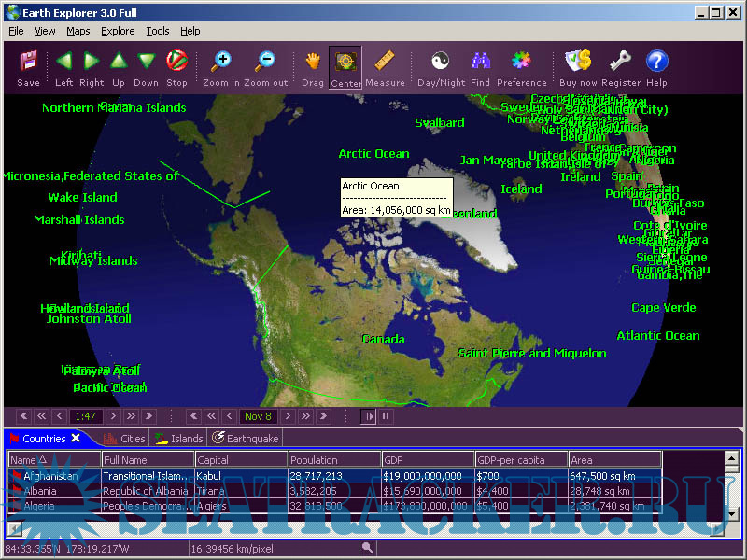Screen dimensions: 747x560
Task: Open the Maps menu
Action: [x=78, y=31]
